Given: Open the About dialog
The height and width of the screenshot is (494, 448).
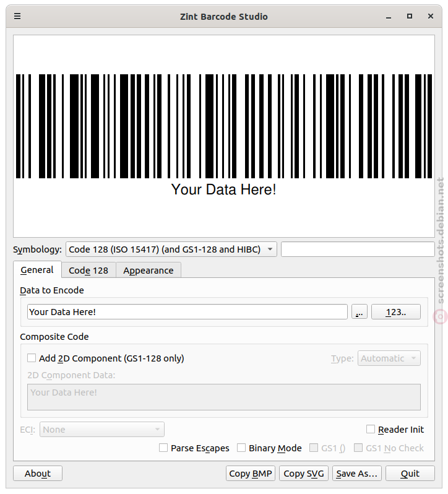Looking at the screenshot, I should (38, 473).
